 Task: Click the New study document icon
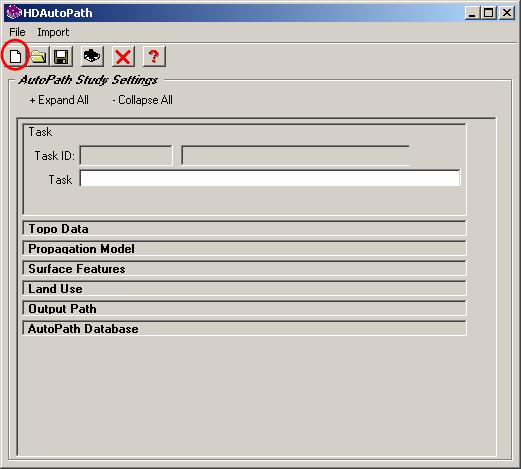15,56
